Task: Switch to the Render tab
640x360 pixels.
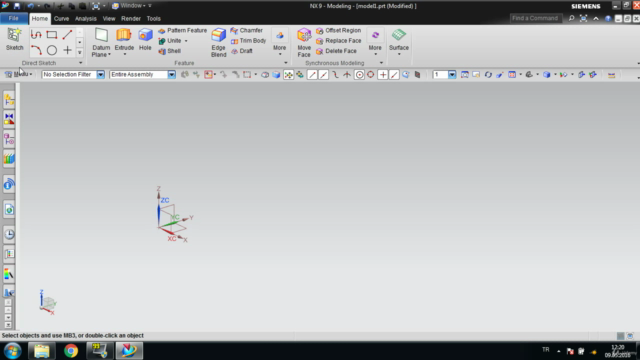Action: [x=131, y=19]
